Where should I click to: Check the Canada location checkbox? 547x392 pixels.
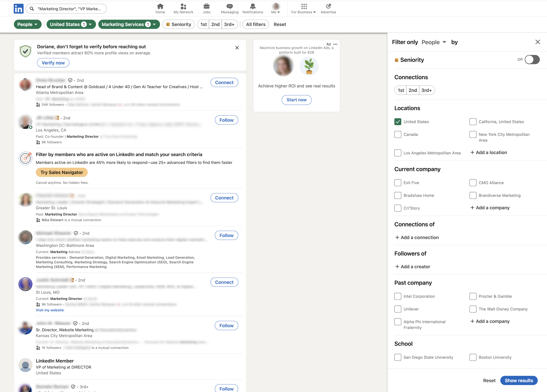point(398,134)
